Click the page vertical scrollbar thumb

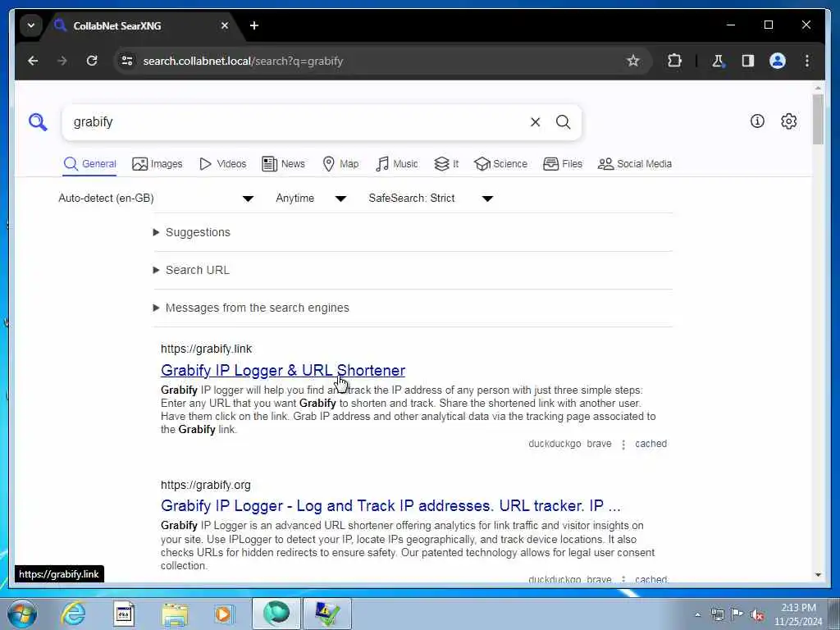click(818, 119)
